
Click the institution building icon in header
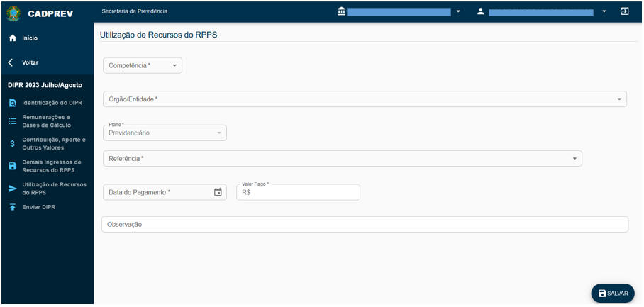click(x=341, y=11)
